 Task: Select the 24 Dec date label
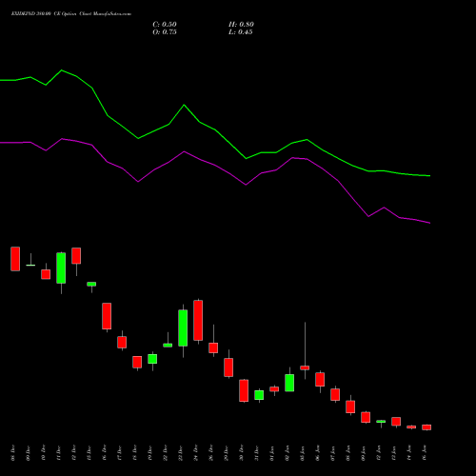[x=196, y=453]
